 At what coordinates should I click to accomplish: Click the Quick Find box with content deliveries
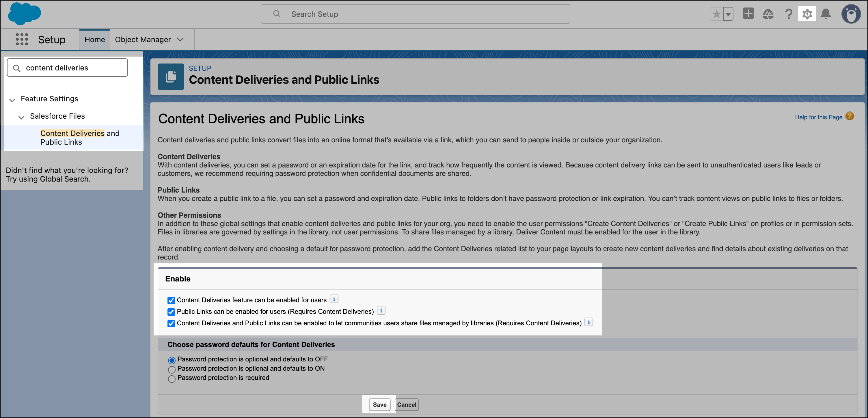67,68
